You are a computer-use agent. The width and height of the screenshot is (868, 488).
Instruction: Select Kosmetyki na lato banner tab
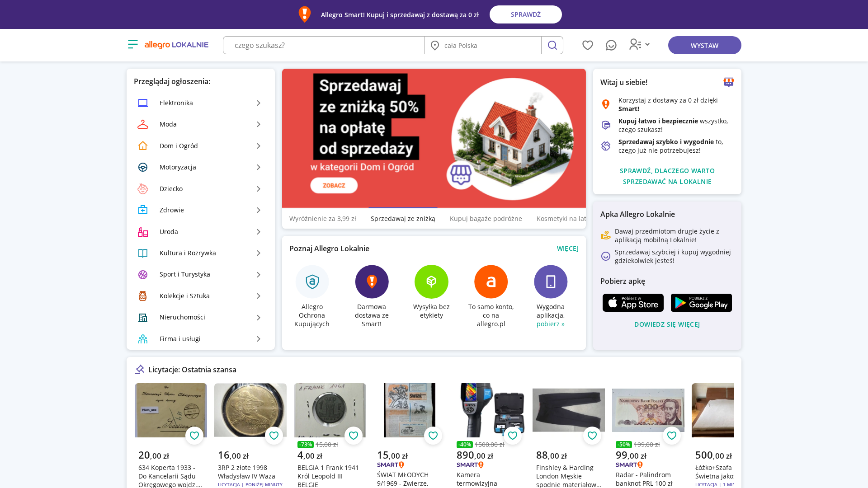[x=561, y=219]
